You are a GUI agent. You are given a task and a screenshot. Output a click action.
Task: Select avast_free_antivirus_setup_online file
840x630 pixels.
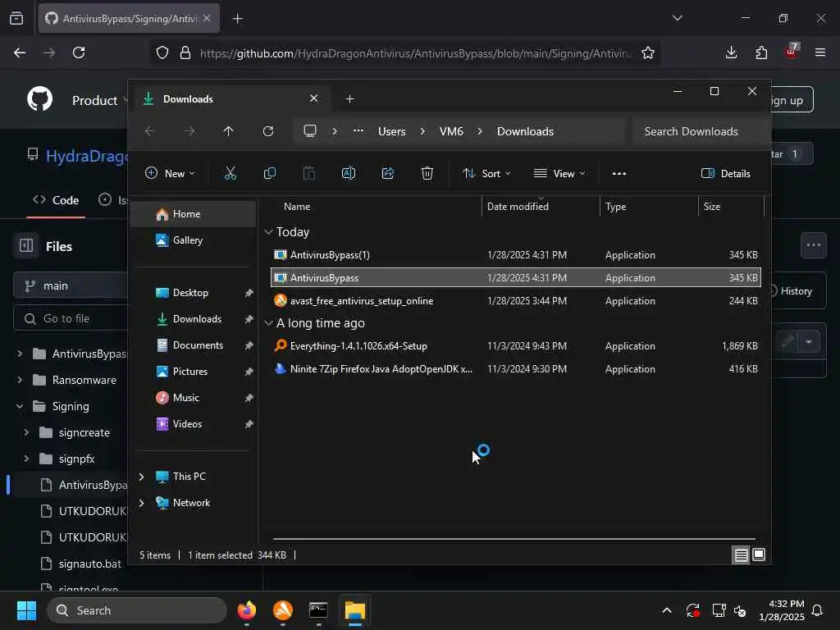coord(515,301)
